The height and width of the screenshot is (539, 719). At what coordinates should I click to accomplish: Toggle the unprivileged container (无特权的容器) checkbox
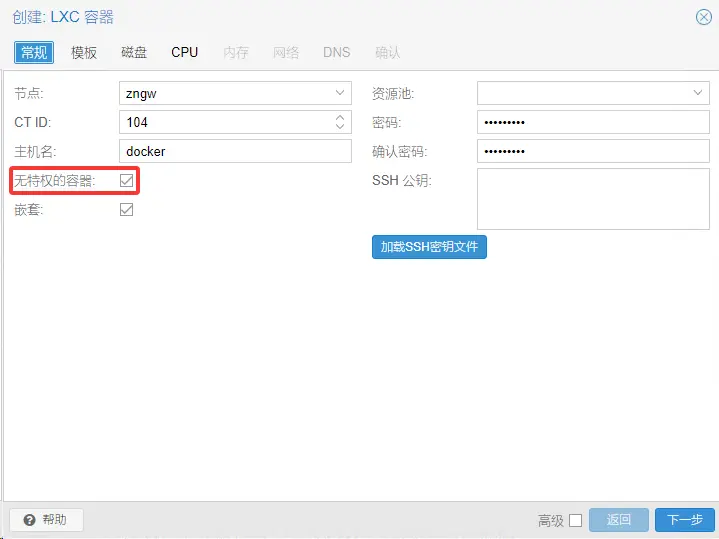pos(126,180)
